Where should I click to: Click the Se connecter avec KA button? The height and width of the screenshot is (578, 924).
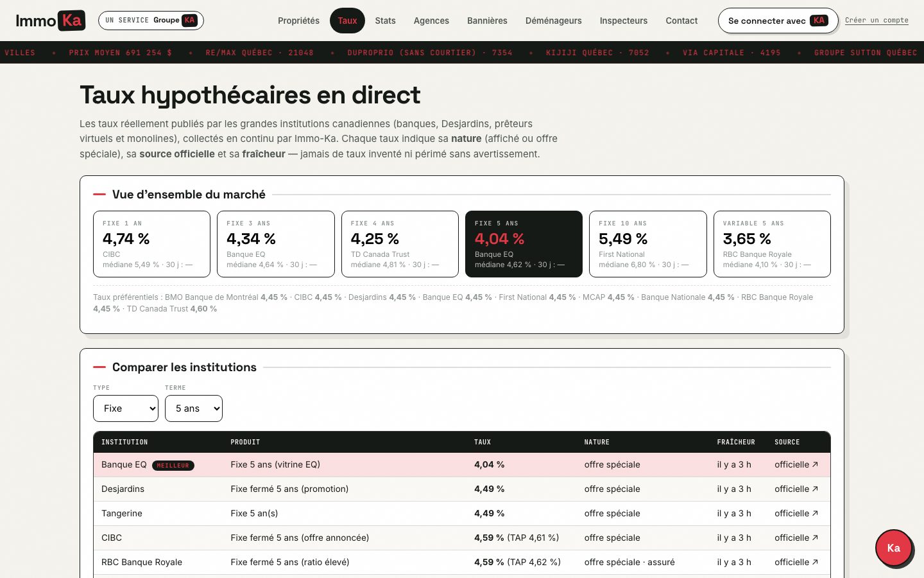tap(778, 21)
